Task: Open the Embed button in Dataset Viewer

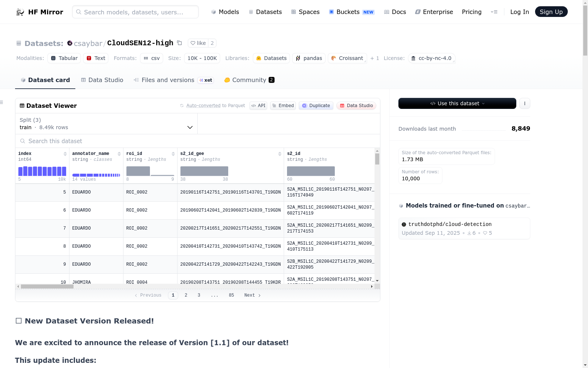Action: click(283, 106)
